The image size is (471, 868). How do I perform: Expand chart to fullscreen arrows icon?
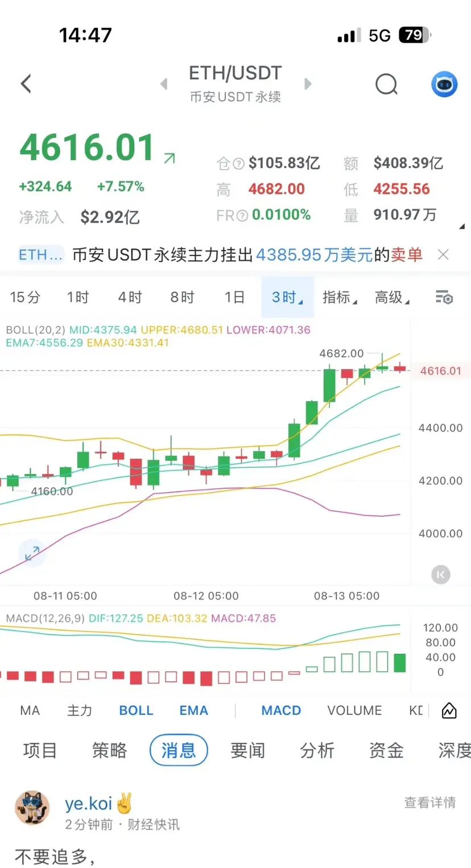(32, 553)
